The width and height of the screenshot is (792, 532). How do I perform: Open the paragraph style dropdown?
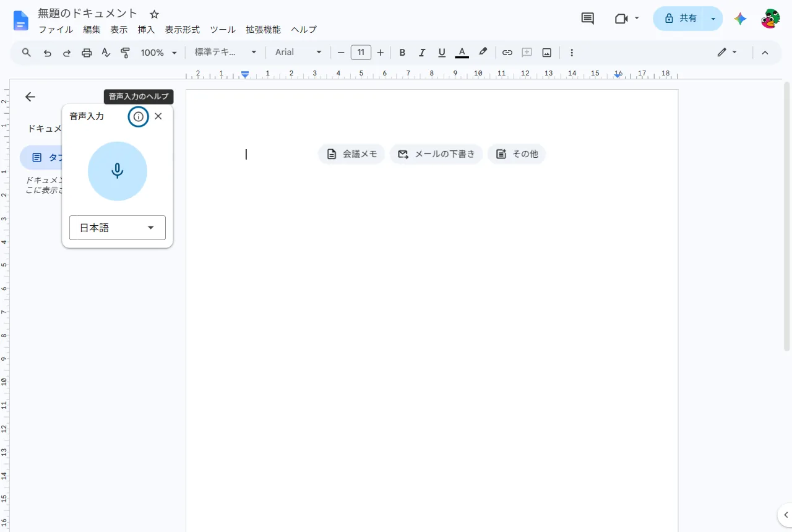tap(225, 53)
